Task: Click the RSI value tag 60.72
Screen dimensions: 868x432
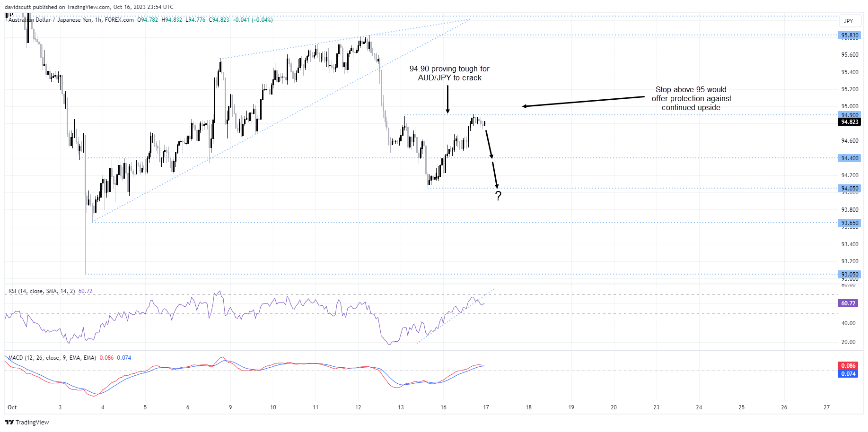Action: click(848, 303)
